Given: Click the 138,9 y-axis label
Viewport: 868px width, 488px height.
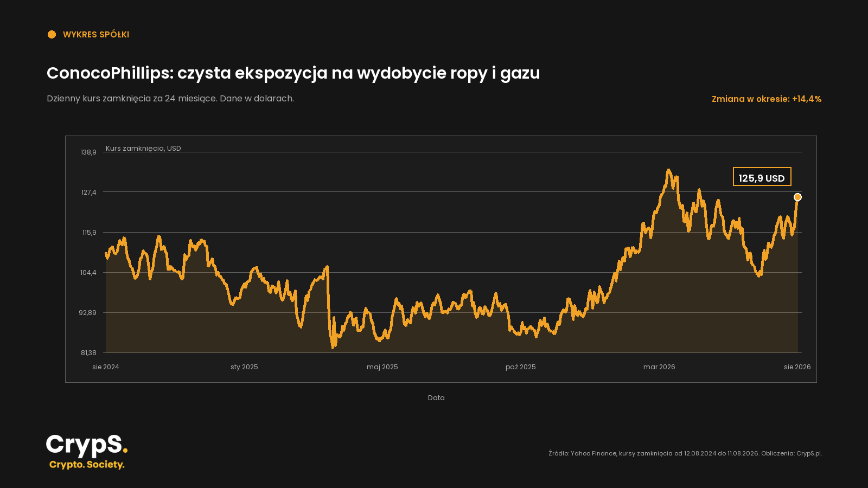Looking at the screenshot, I should point(88,152).
